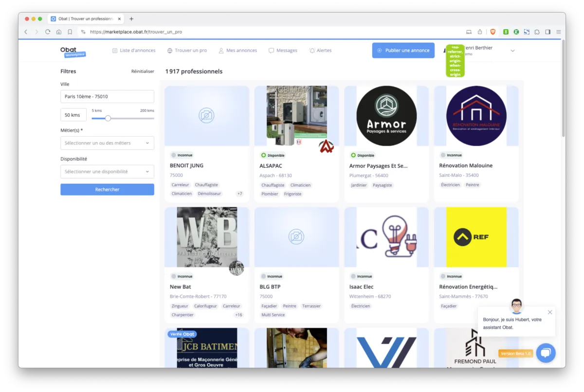Click the Brave shields lion icon
The height and width of the screenshot is (392, 584).
(x=493, y=32)
